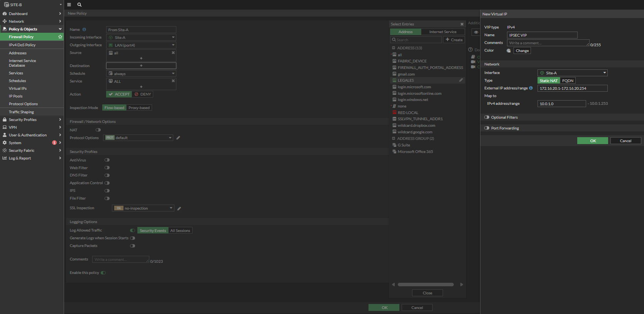Click pencil icon to edit SSL Inspection profile

(x=179, y=208)
